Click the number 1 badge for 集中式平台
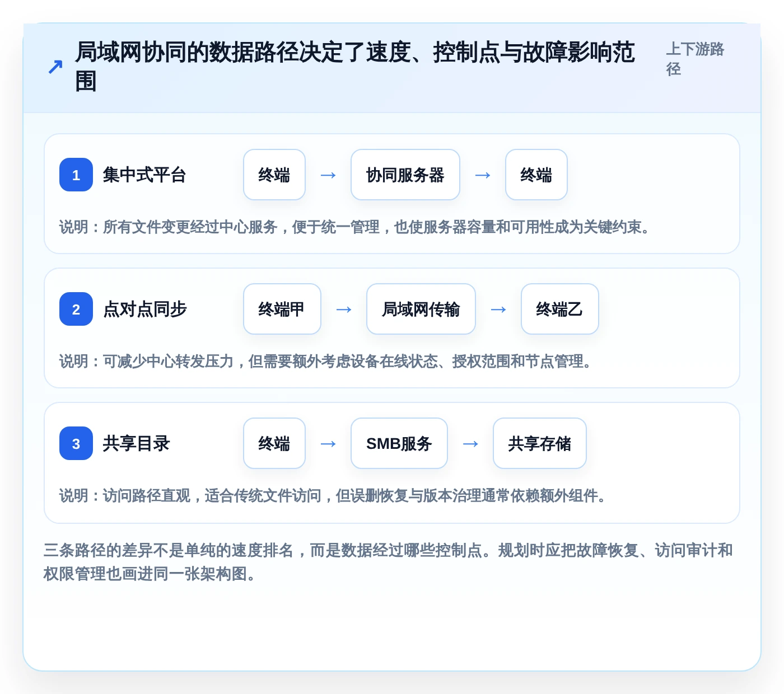784x694 pixels. tap(76, 175)
